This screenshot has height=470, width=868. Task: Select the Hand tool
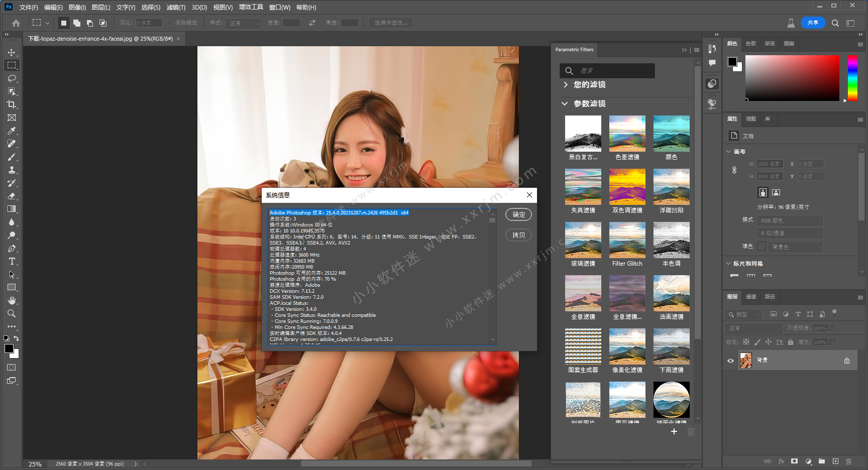12,300
